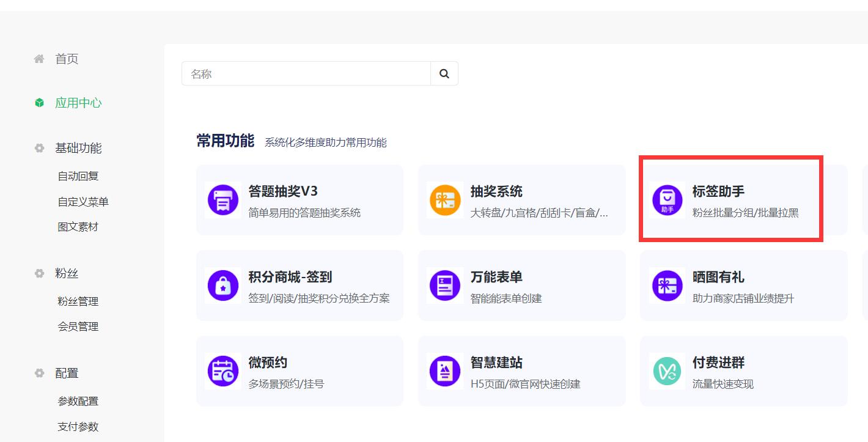The height and width of the screenshot is (442, 868).
Task: Click the orange 抽奖系统 icon
Action: [x=445, y=200]
